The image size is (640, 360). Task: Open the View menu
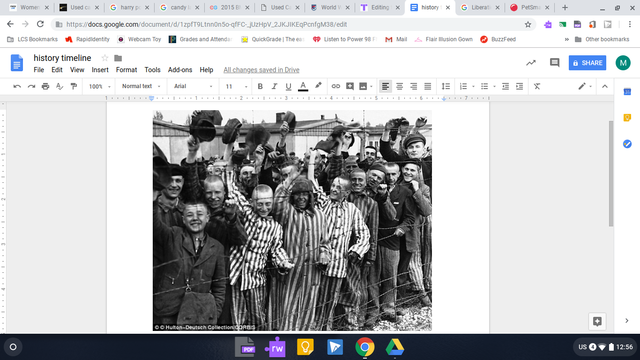(x=77, y=70)
